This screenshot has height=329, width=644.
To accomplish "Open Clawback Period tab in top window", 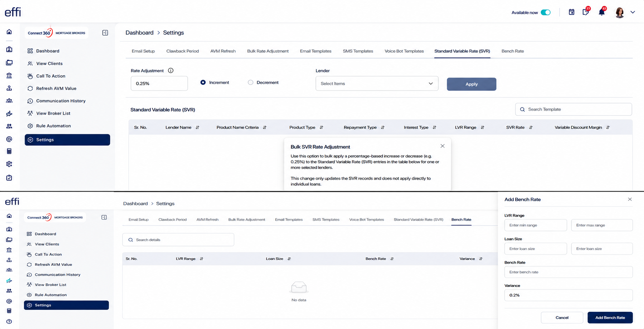I will (x=182, y=51).
